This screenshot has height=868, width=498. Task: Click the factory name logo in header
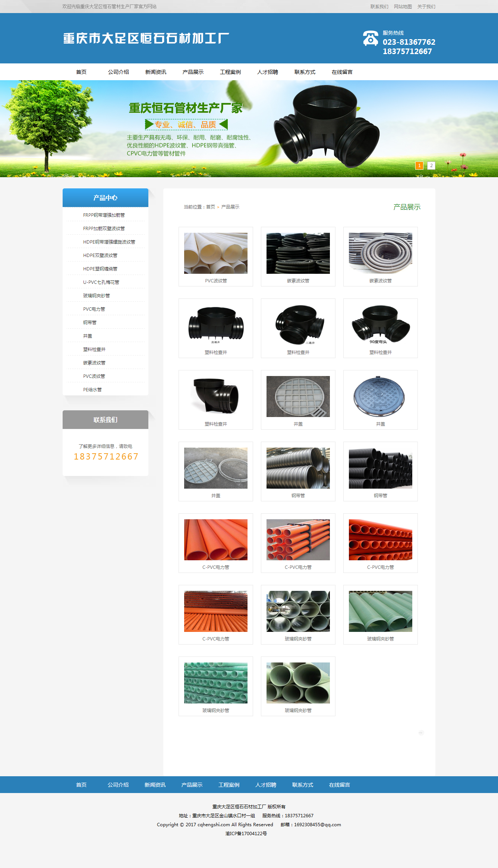click(x=146, y=38)
